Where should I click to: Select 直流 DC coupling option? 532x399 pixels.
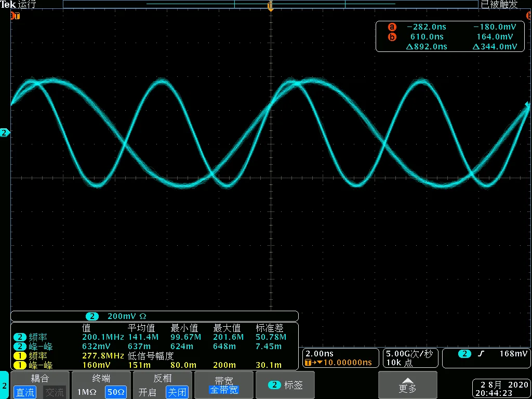[x=25, y=392]
